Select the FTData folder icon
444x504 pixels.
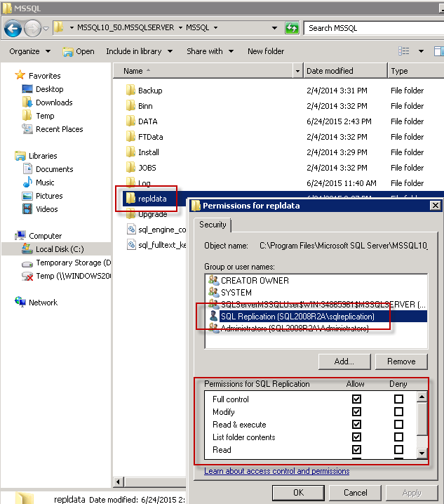tap(130, 137)
